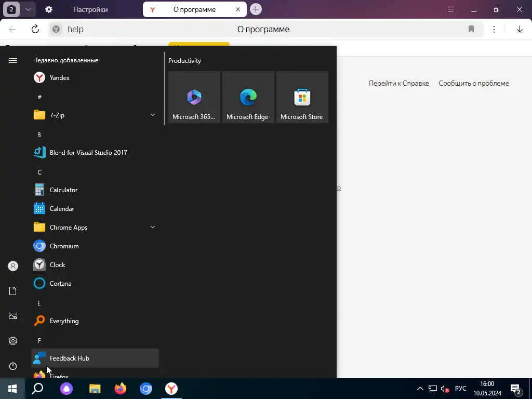532x399 pixels.
Task: Click the Сообщить о проблеме link
Action: coord(474,83)
